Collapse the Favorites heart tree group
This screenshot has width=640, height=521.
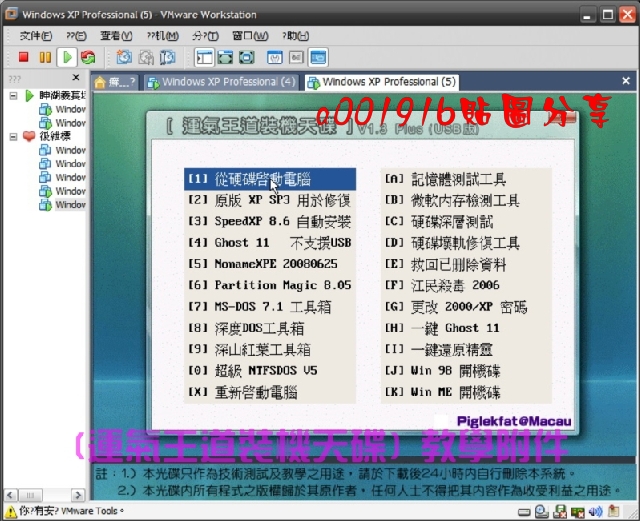pos(12,136)
